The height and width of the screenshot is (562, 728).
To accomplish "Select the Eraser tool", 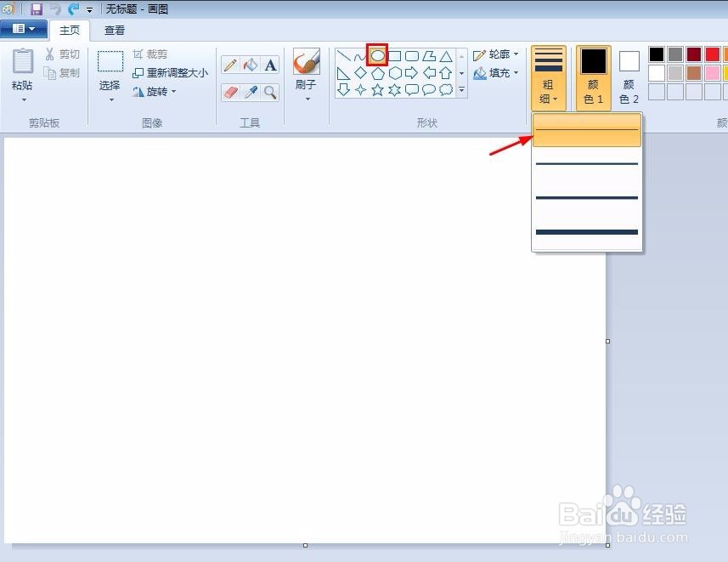I will [229, 91].
